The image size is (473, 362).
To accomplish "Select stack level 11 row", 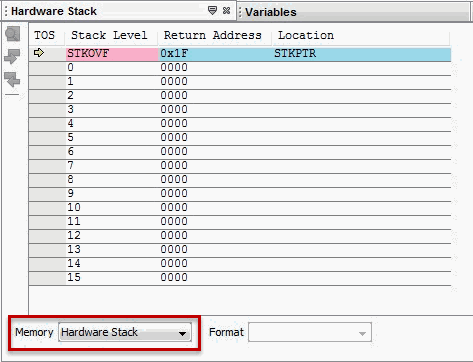I will 240,222.
